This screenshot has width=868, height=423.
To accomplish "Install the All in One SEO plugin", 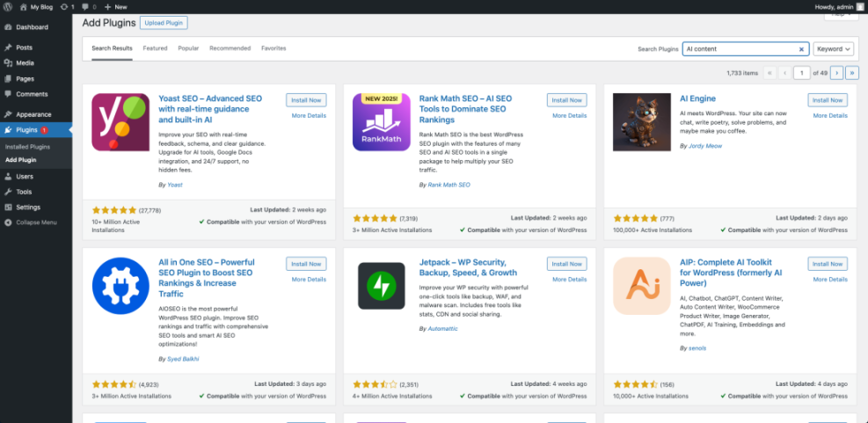I will point(306,264).
